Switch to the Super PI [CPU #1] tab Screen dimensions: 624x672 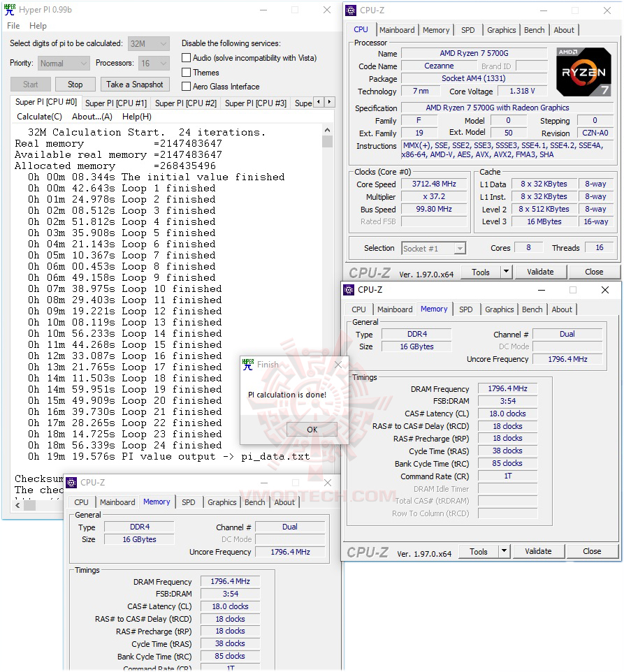coord(116,103)
